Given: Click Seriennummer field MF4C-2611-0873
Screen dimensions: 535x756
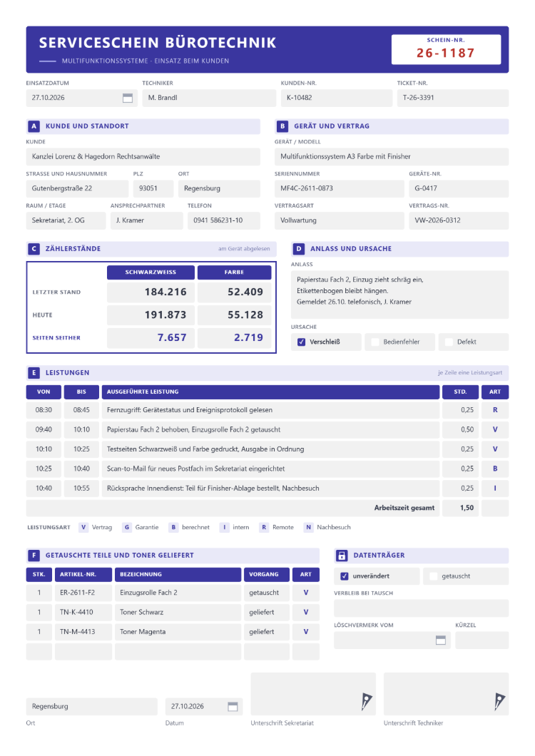Looking at the screenshot, I should point(339,188).
